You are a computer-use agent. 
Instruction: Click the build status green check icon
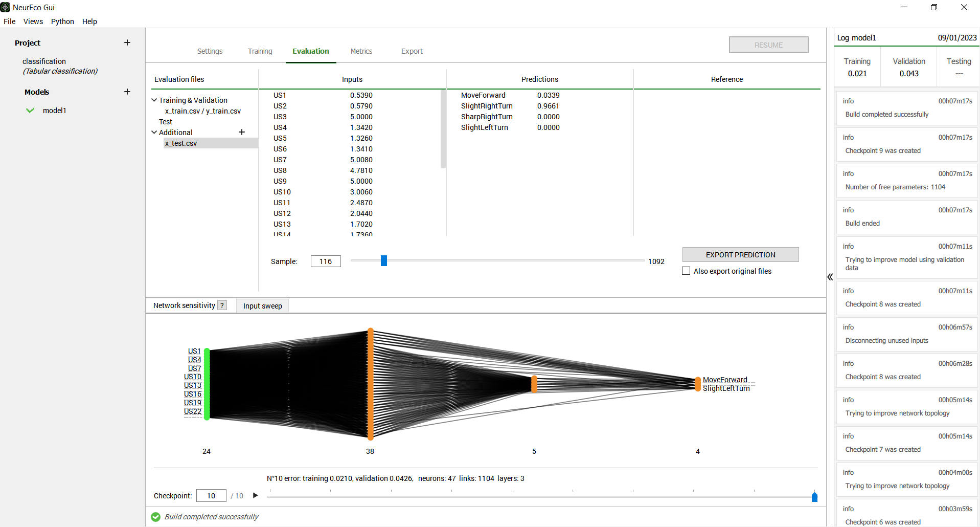pos(156,517)
